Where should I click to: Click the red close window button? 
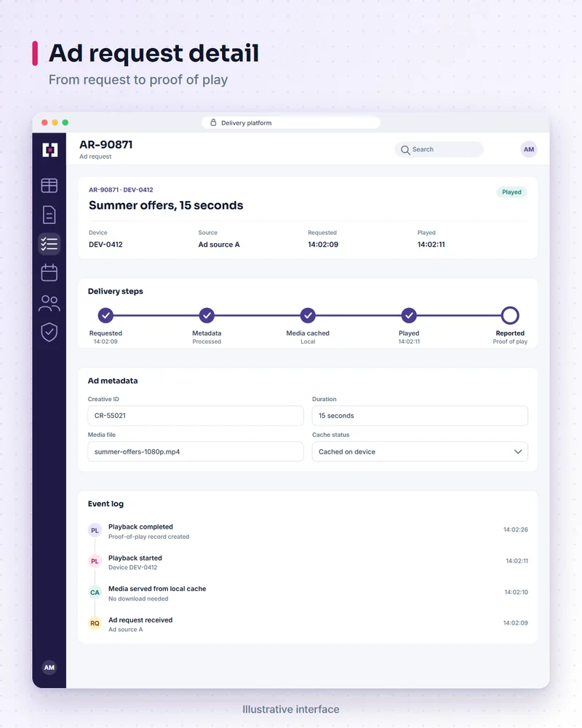[x=44, y=122]
